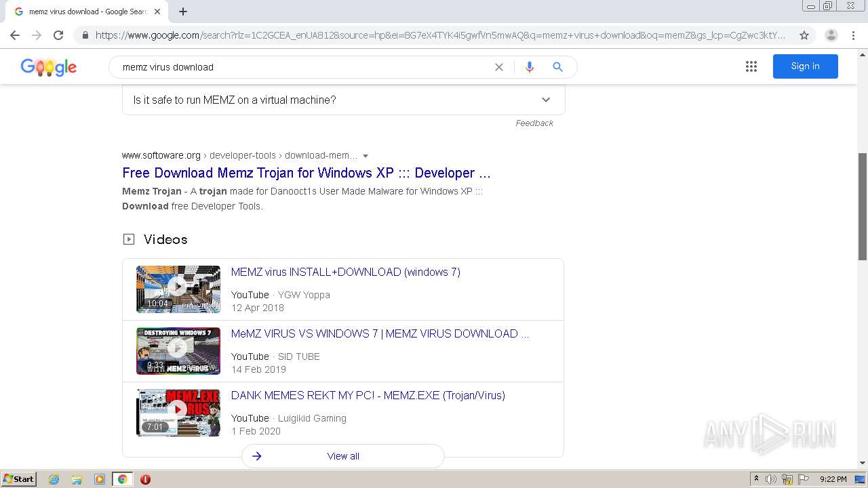Click the Videos section icon
This screenshot has width=868, height=488.
(x=129, y=239)
